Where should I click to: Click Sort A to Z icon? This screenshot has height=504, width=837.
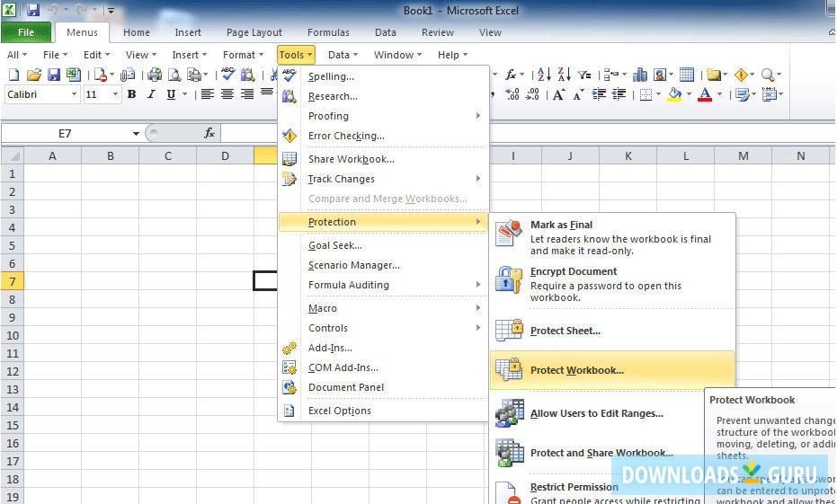[543, 75]
